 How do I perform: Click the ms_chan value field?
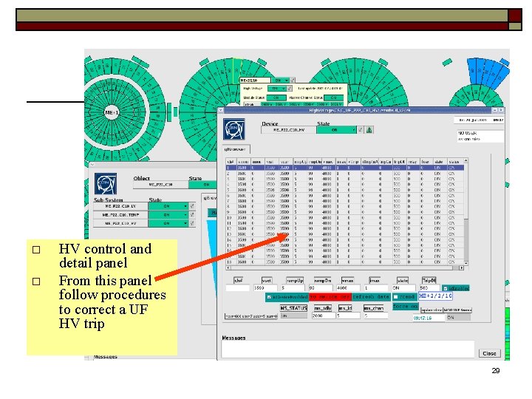click(376, 316)
